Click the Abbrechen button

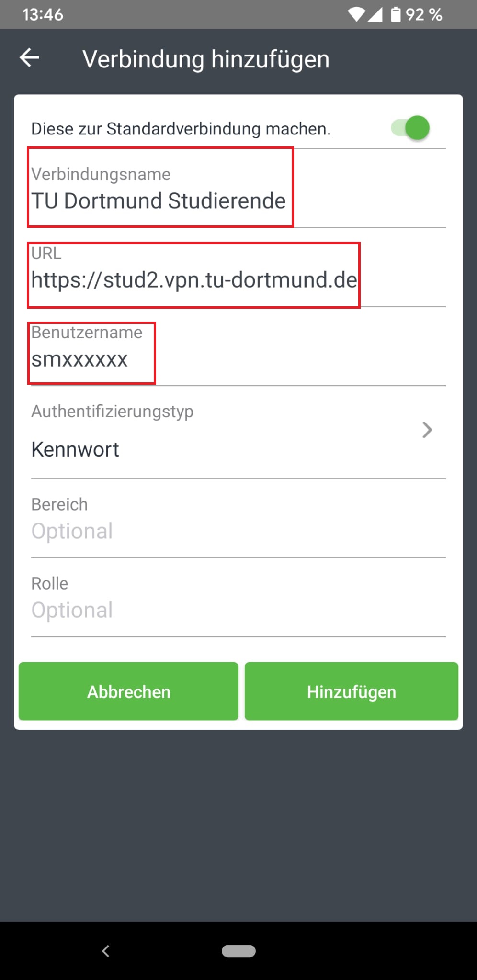point(128,691)
